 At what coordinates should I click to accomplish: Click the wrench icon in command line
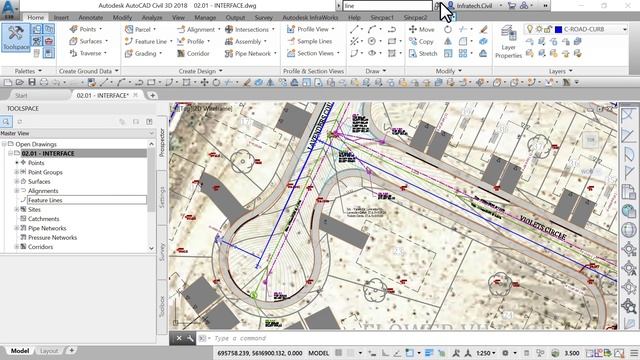coord(190,338)
